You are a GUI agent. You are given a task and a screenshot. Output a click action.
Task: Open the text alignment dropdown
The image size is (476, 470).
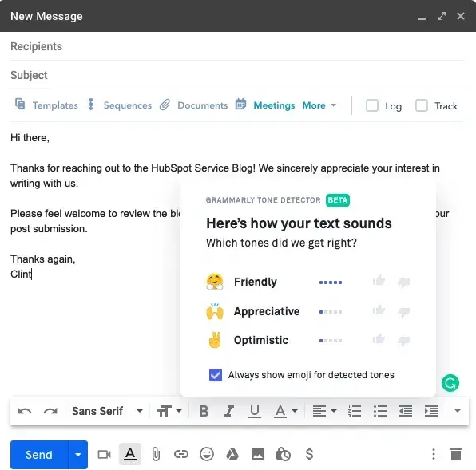point(324,411)
